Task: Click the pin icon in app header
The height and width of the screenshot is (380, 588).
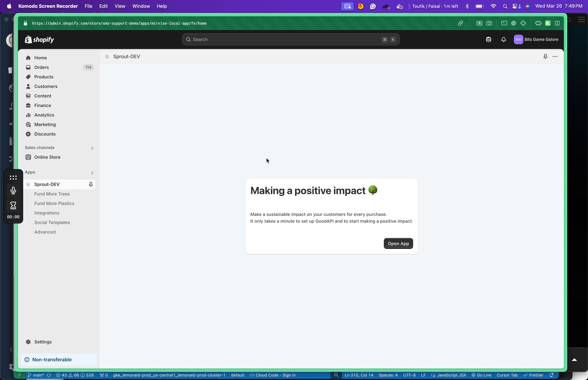Action: pyautogui.click(x=545, y=56)
